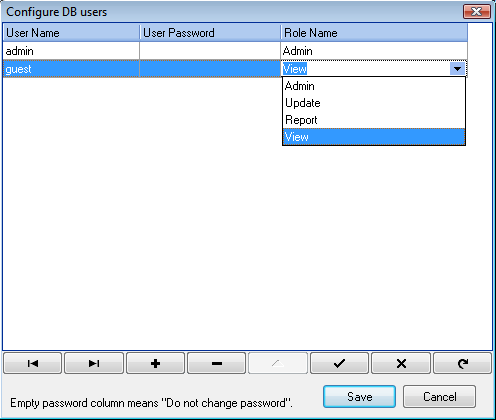Close the Configure DB users window
Viewport: 496px width, 420px height.
pos(477,12)
